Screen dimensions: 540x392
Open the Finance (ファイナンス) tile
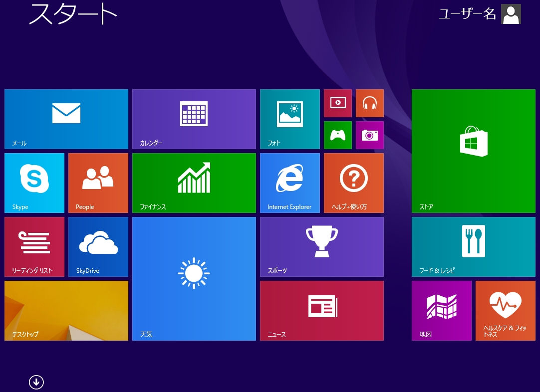click(x=194, y=183)
